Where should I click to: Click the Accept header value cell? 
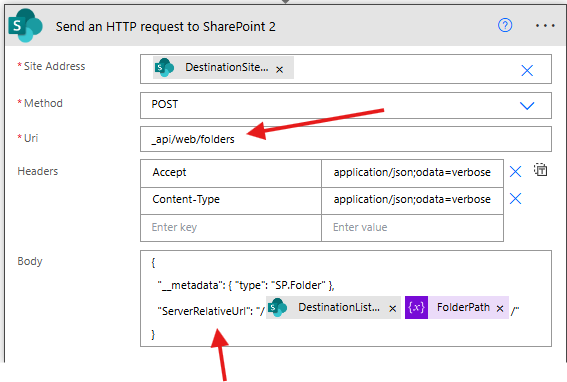pyautogui.click(x=412, y=173)
